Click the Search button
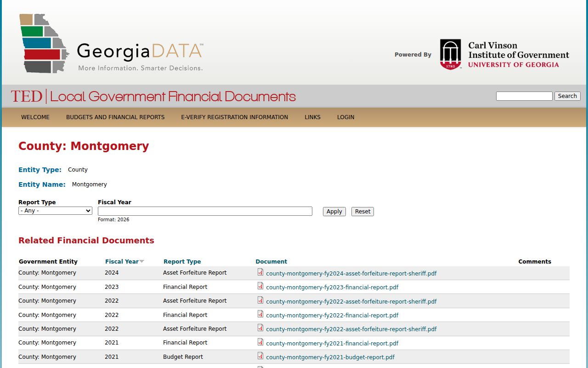Viewport: 588px width, 368px height. tap(567, 96)
